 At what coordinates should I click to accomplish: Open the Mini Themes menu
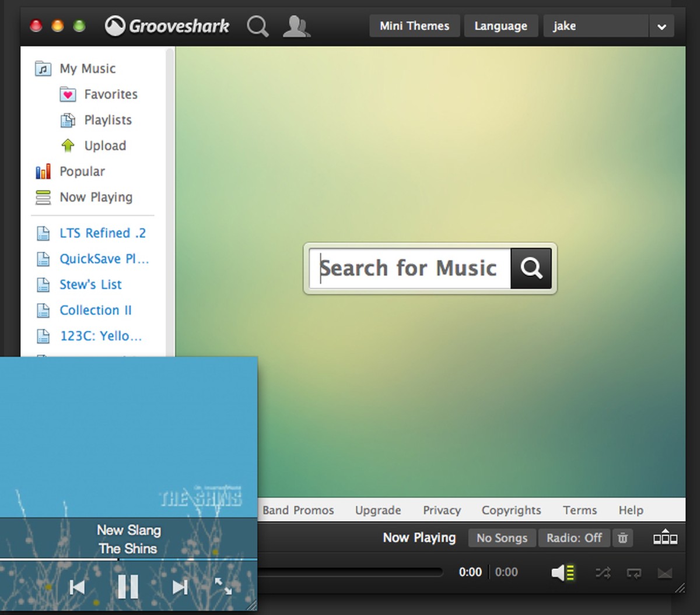pos(414,26)
